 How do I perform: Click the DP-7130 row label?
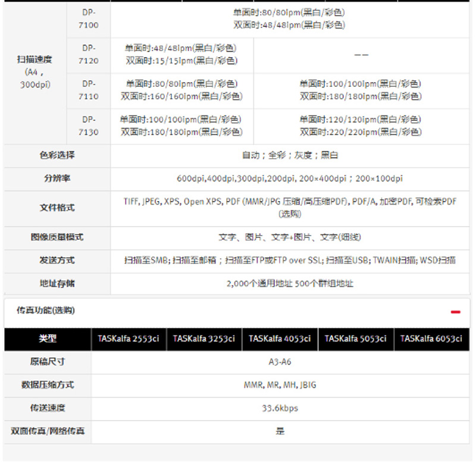[88, 126]
